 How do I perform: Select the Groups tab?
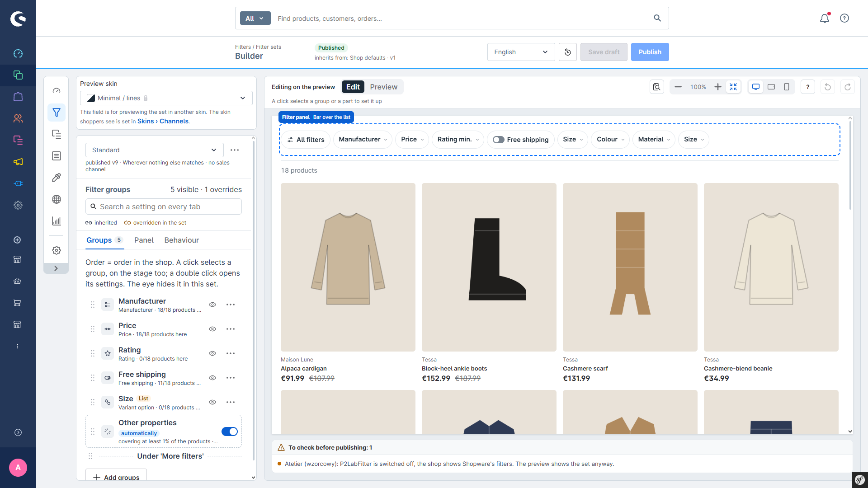(x=104, y=240)
